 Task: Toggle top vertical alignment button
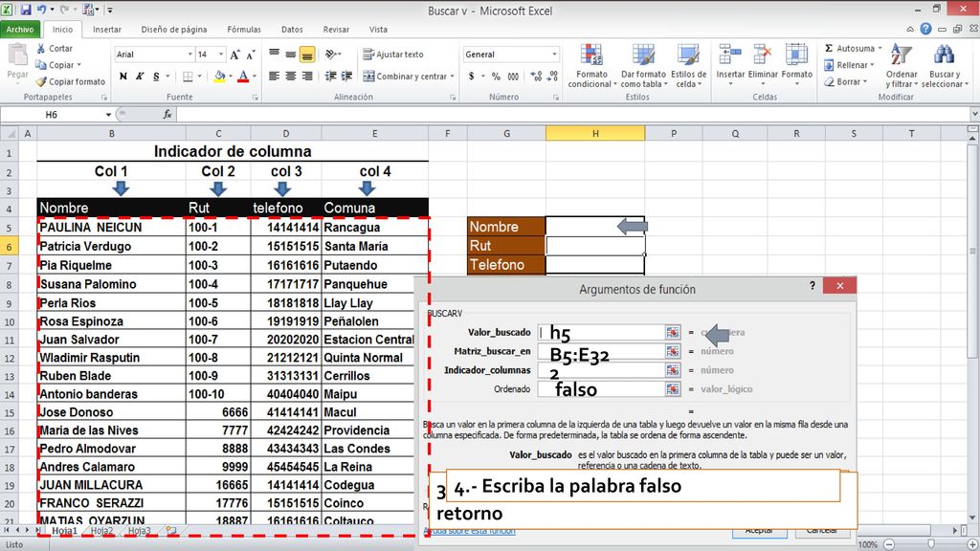pyautogui.click(x=275, y=55)
